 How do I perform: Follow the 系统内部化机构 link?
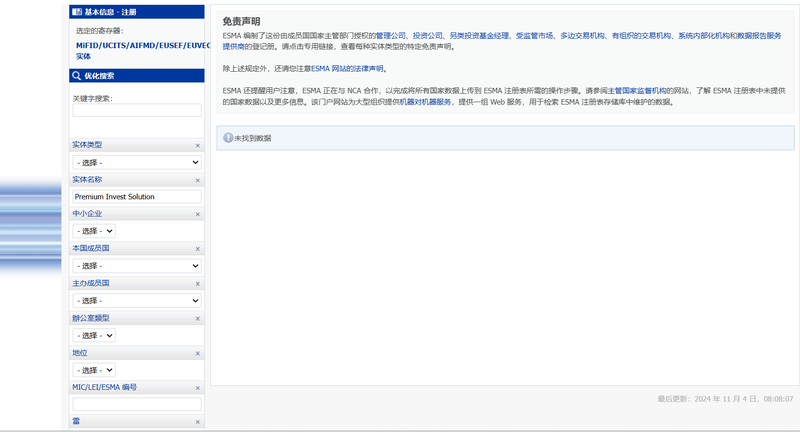click(x=704, y=36)
